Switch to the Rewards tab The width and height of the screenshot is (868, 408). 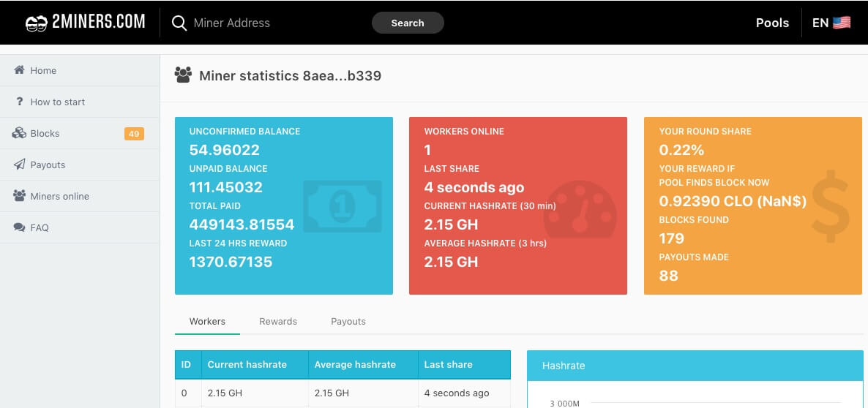tap(278, 321)
